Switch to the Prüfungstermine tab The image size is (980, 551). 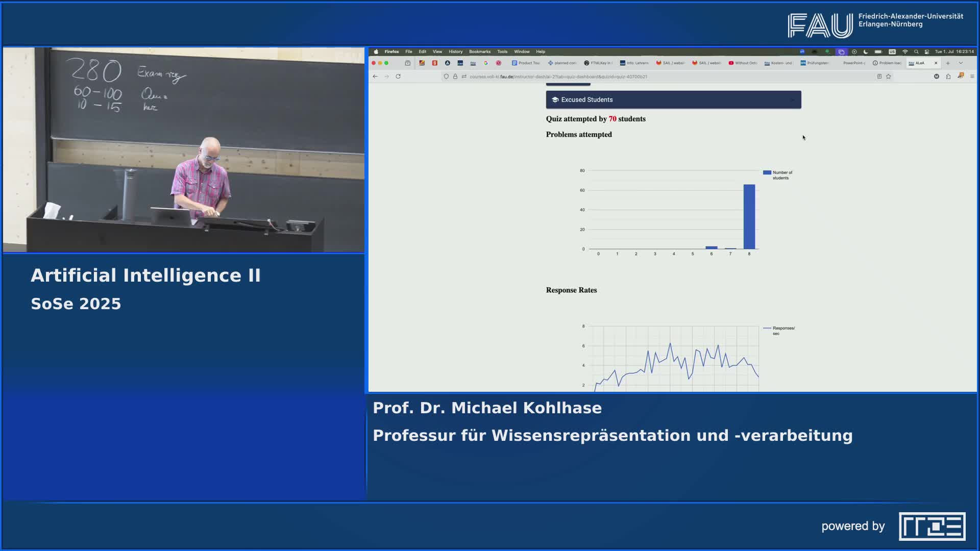pos(815,63)
